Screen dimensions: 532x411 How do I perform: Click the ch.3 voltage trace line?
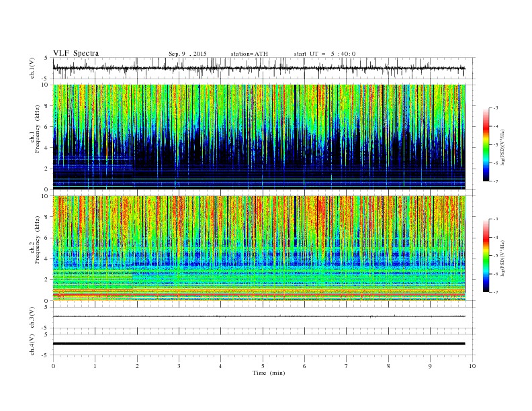tap(259, 316)
